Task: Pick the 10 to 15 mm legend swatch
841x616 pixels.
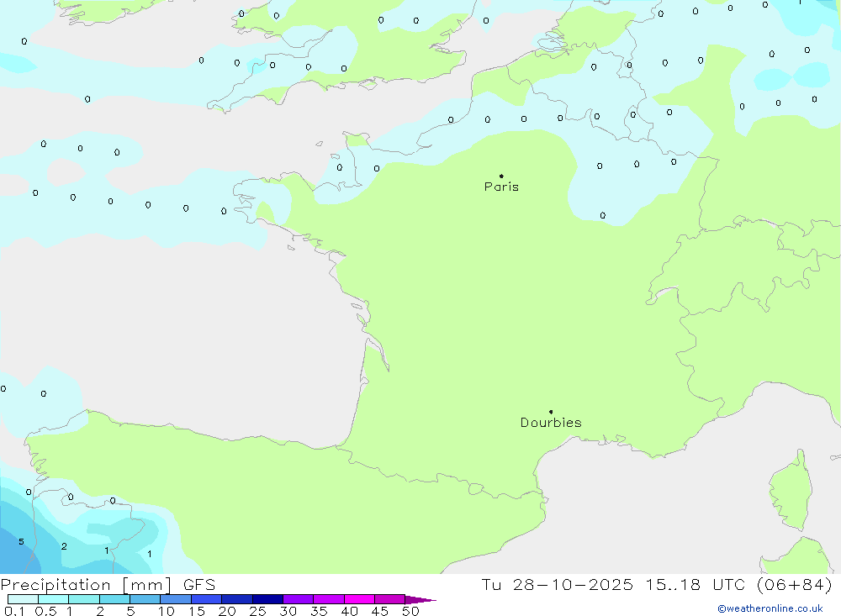Action: tap(176, 599)
